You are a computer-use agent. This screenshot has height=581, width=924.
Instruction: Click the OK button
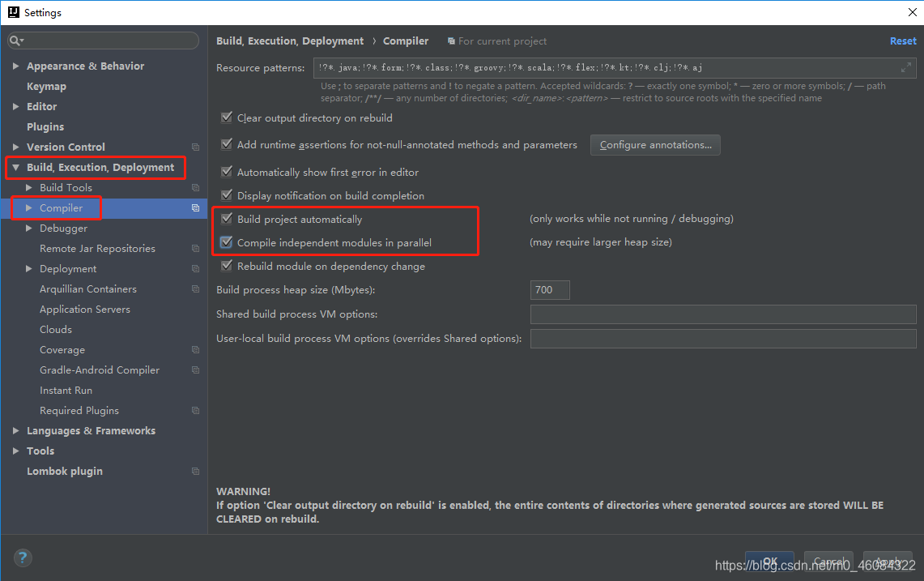click(769, 562)
